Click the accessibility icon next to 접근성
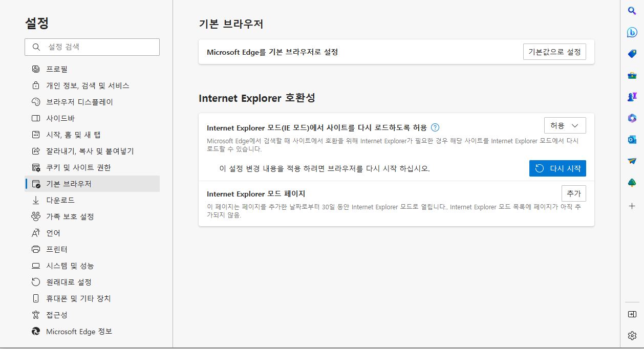This screenshot has height=349, width=644. click(36, 315)
